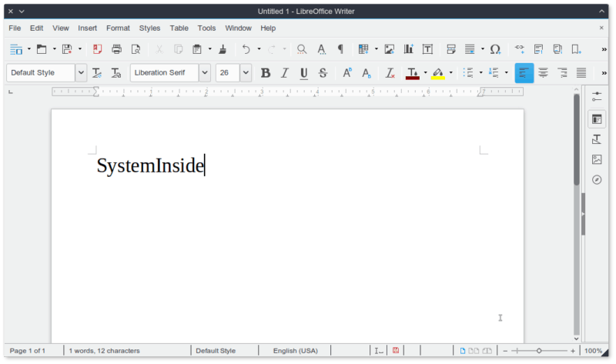The width and height of the screenshot is (616, 364).
Task: Select Align Left
Action: click(x=524, y=73)
